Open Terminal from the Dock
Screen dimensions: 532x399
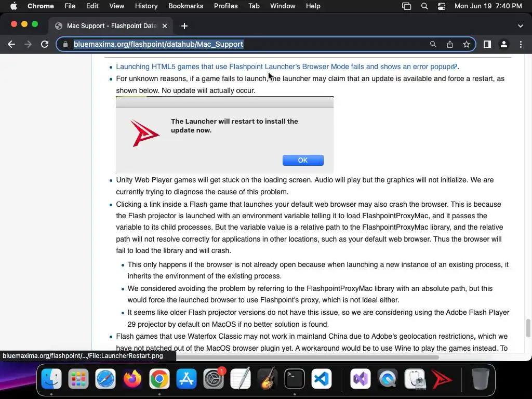tap(294, 379)
